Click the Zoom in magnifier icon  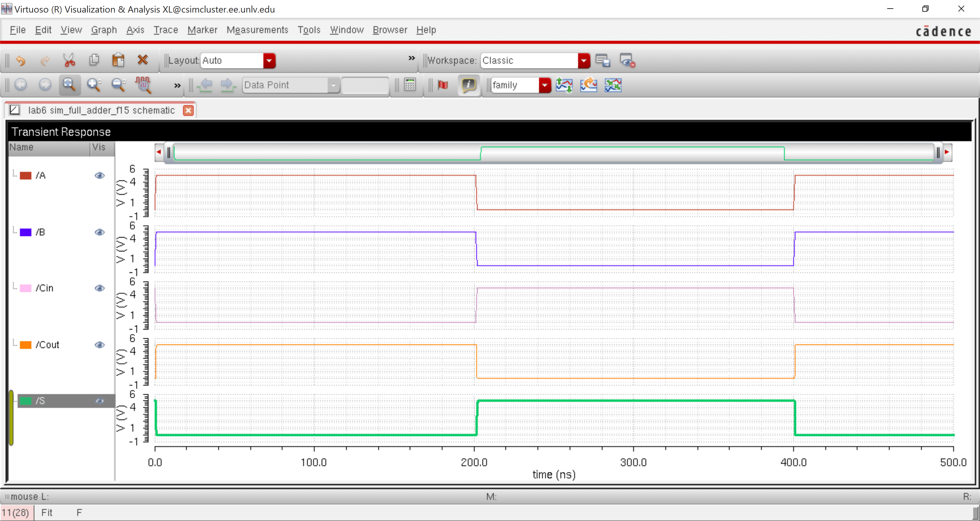tap(94, 85)
